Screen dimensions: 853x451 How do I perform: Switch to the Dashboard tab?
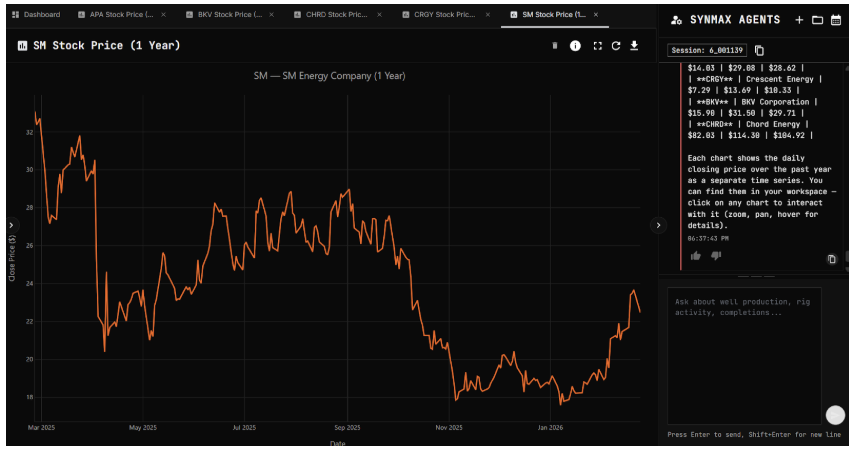click(x=36, y=15)
